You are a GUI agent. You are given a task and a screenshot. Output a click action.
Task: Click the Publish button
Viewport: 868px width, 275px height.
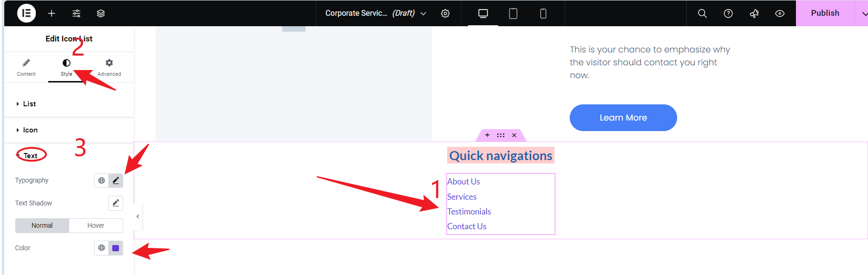tap(825, 13)
